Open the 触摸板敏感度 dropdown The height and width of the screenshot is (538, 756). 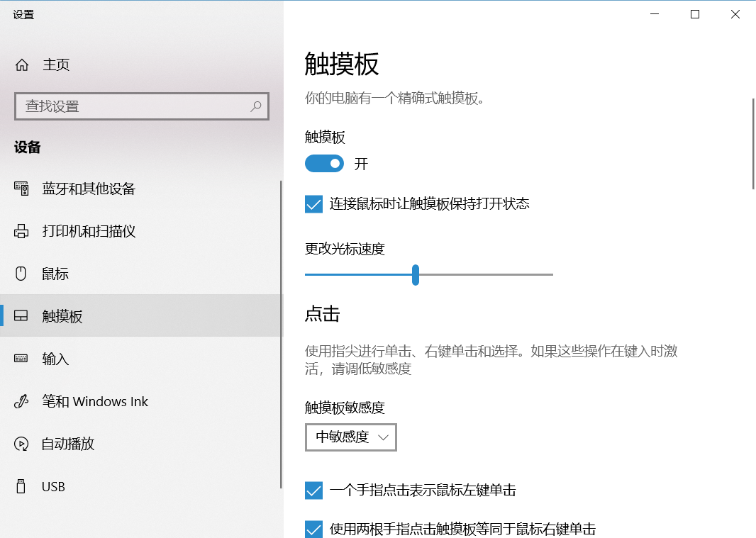tap(351, 437)
